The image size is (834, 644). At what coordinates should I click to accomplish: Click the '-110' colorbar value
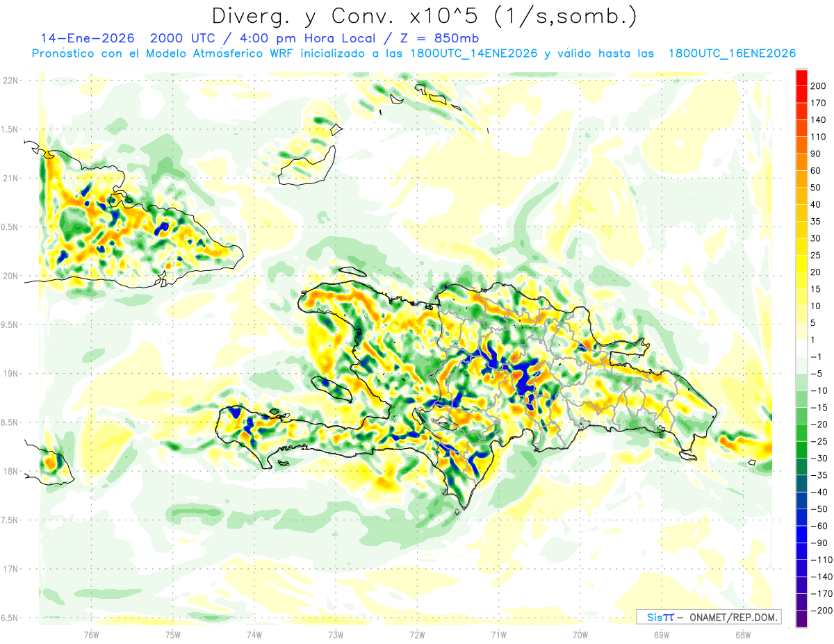822,559
